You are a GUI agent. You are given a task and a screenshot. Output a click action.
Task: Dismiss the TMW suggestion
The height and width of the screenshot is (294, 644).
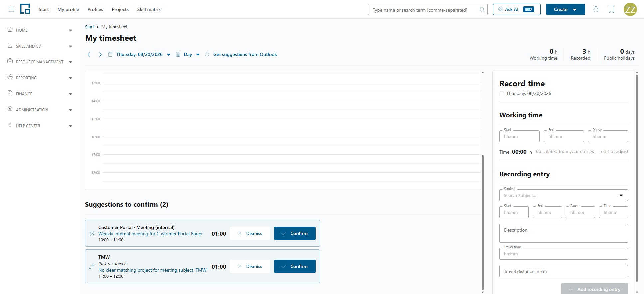click(250, 266)
